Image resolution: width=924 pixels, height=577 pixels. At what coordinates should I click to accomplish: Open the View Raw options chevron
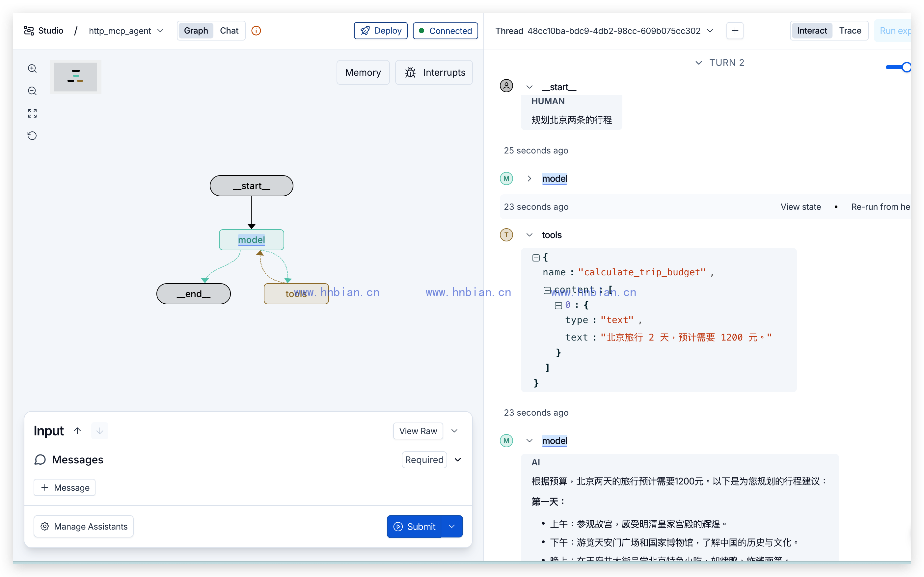[454, 431]
